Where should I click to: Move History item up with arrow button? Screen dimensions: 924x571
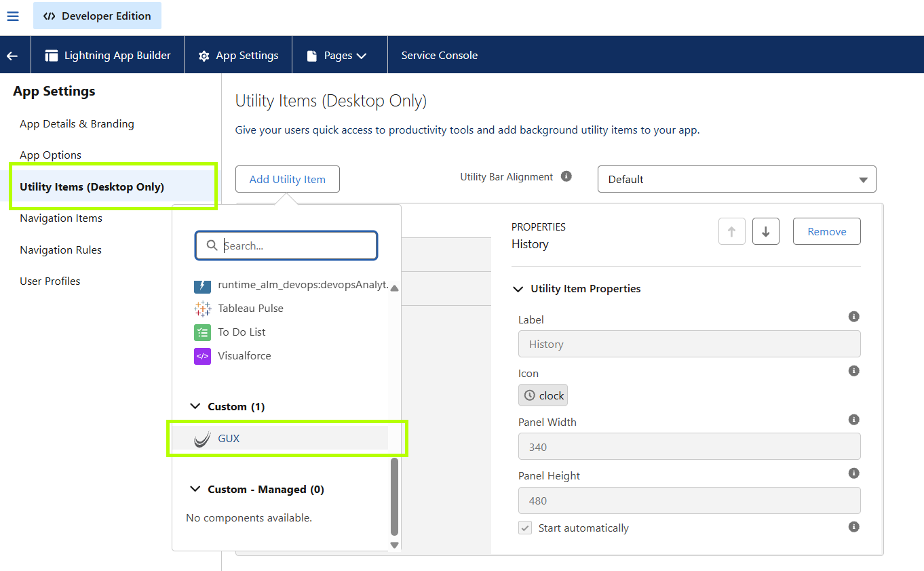(731, 231)
